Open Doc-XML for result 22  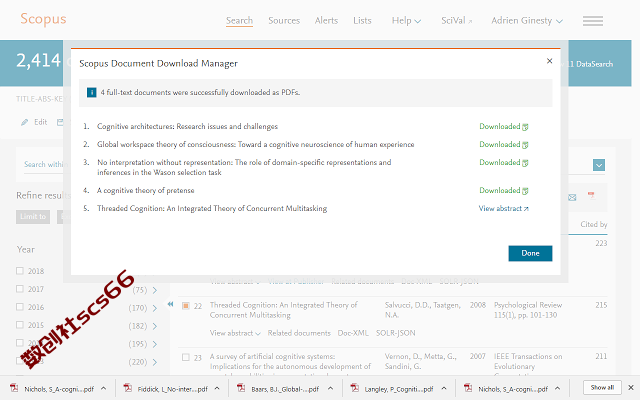(353, 333)
